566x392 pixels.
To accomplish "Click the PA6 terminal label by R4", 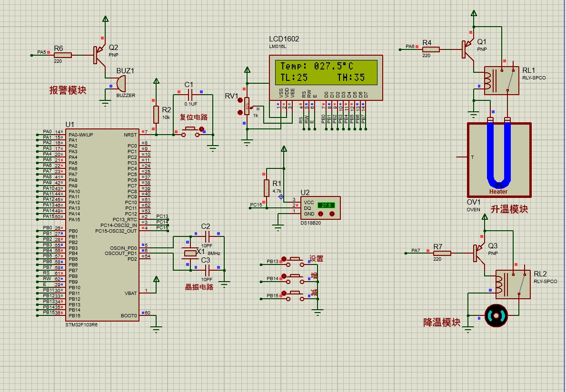I will click(410, 47).
